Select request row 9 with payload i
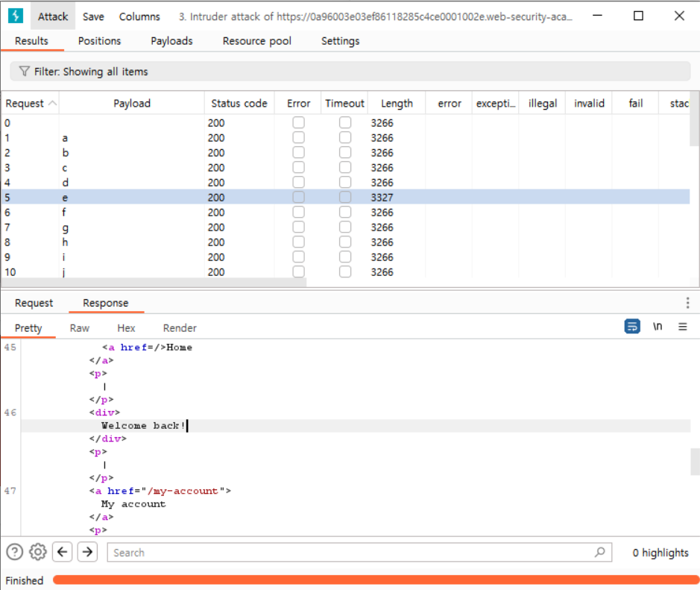 [346, 257]
